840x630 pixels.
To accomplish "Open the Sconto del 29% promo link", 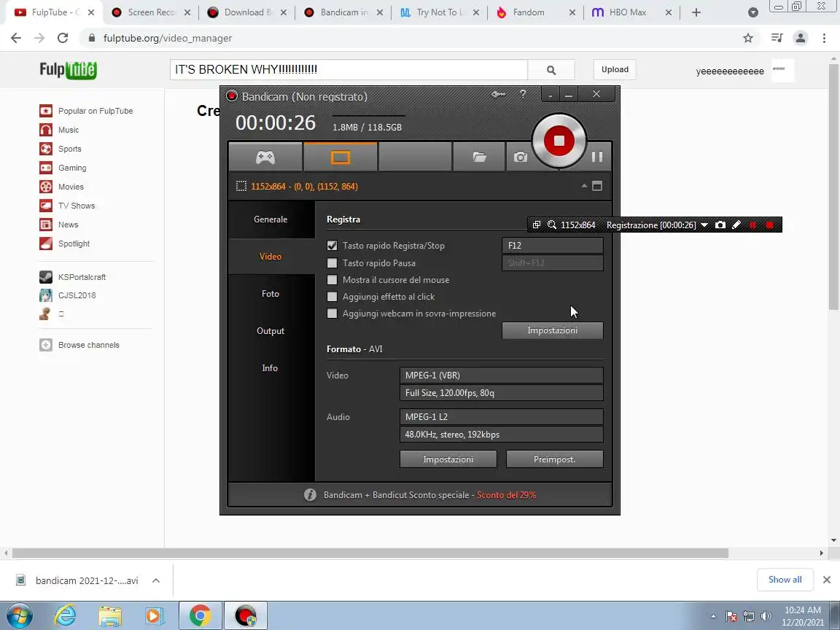I will click(506, 495).
